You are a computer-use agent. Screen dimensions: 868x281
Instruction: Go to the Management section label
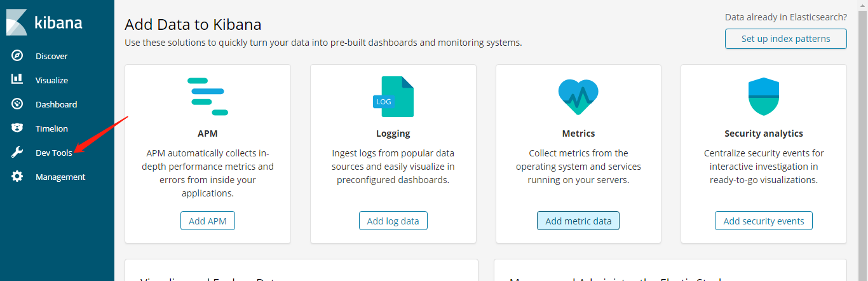coord(60,177)
